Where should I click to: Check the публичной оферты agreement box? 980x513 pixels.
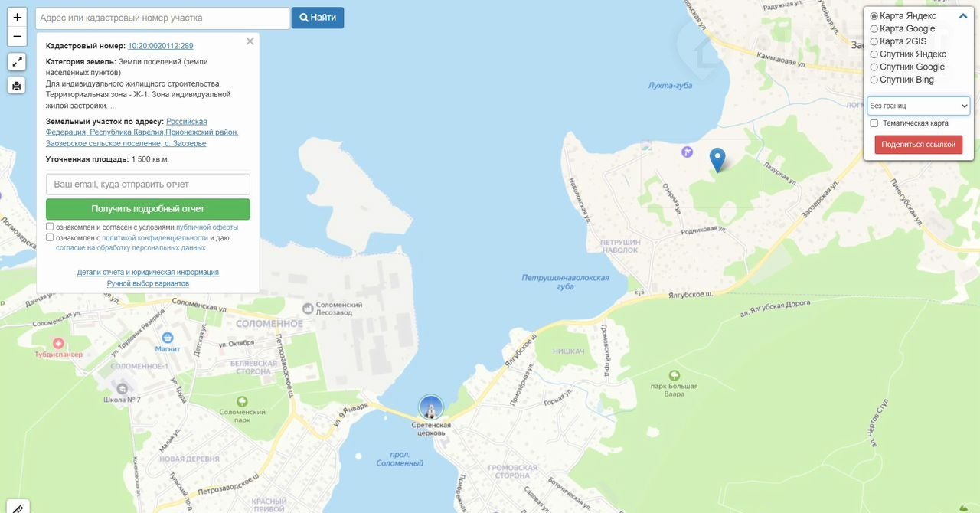(50, 227)
